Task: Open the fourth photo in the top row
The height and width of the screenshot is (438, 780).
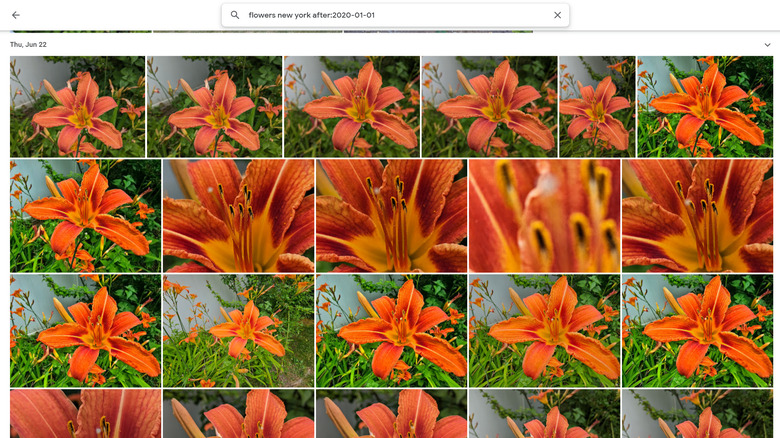Action: (x=488, y=107)
